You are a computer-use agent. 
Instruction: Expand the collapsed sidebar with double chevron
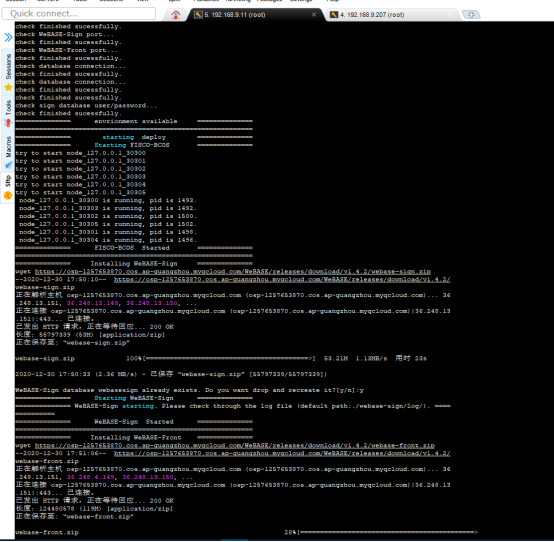(8, 37)
